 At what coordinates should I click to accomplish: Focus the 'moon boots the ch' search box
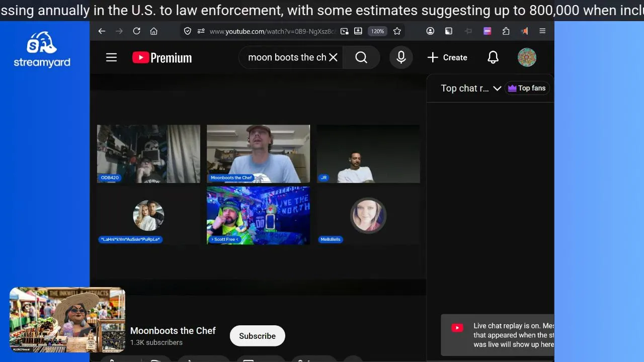(286, 57)
